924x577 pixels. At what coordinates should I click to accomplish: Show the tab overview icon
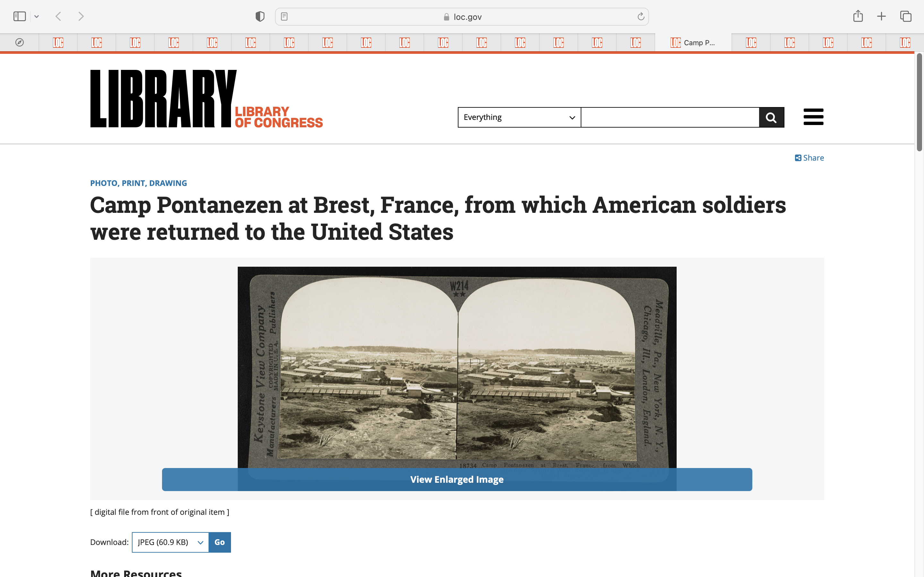coord(906,16)
